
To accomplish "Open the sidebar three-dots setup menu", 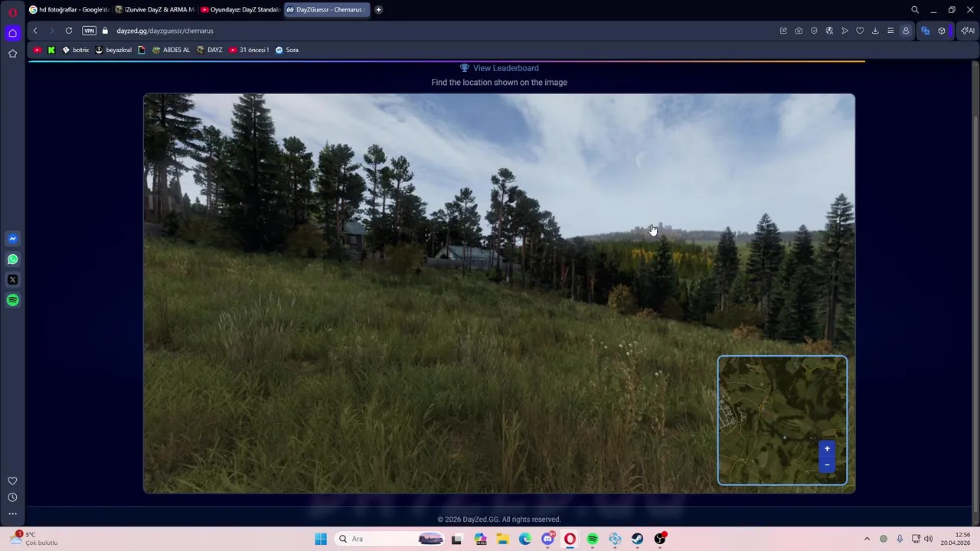I will coord(12,514).
